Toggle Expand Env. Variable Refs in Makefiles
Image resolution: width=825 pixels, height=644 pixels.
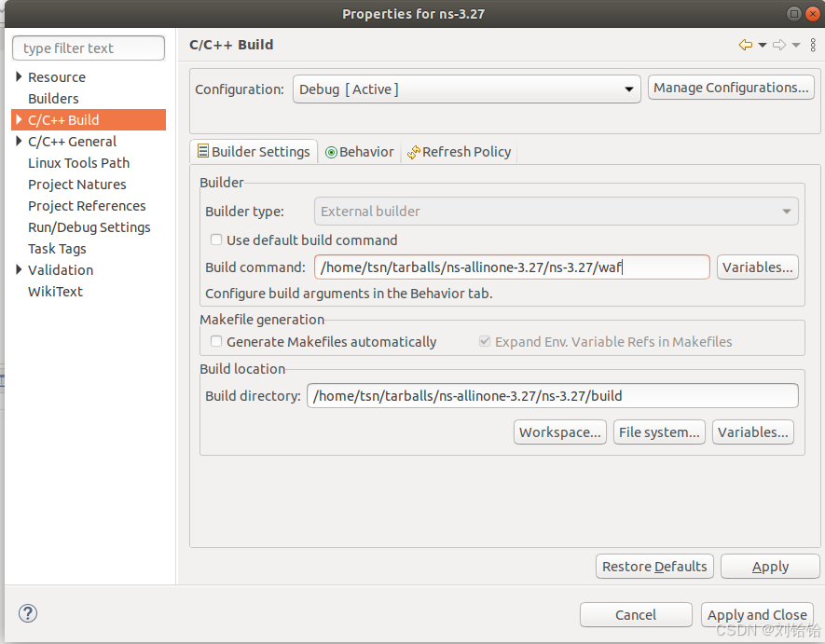(x=485, y=341)
